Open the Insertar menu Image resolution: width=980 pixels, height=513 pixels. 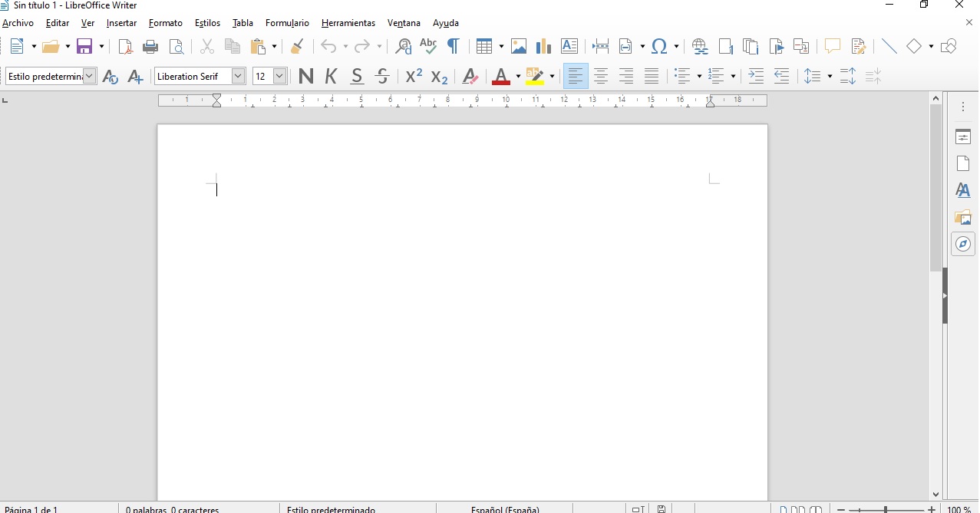(x=121, y=23)
